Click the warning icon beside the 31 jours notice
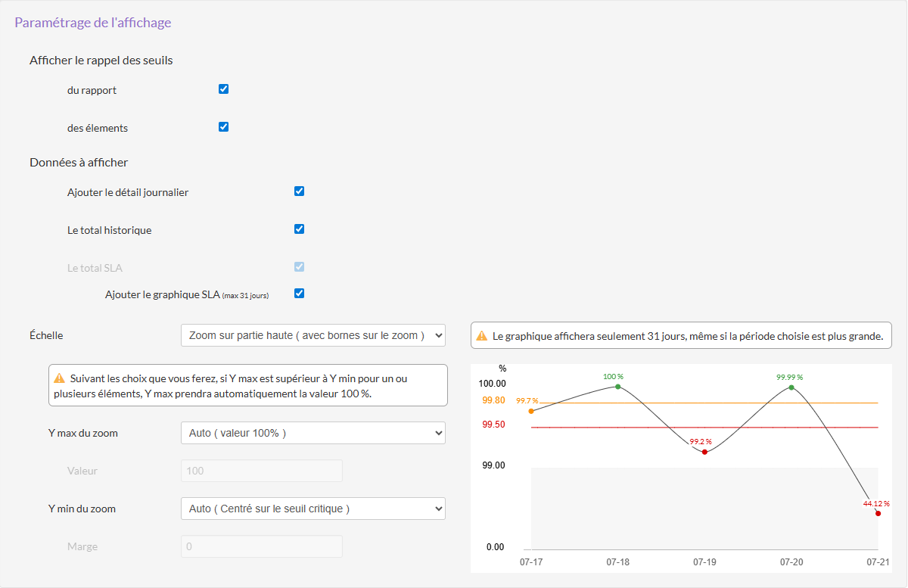Image resolution: width=908 pixels, height=588 pixels. [481, 336]
